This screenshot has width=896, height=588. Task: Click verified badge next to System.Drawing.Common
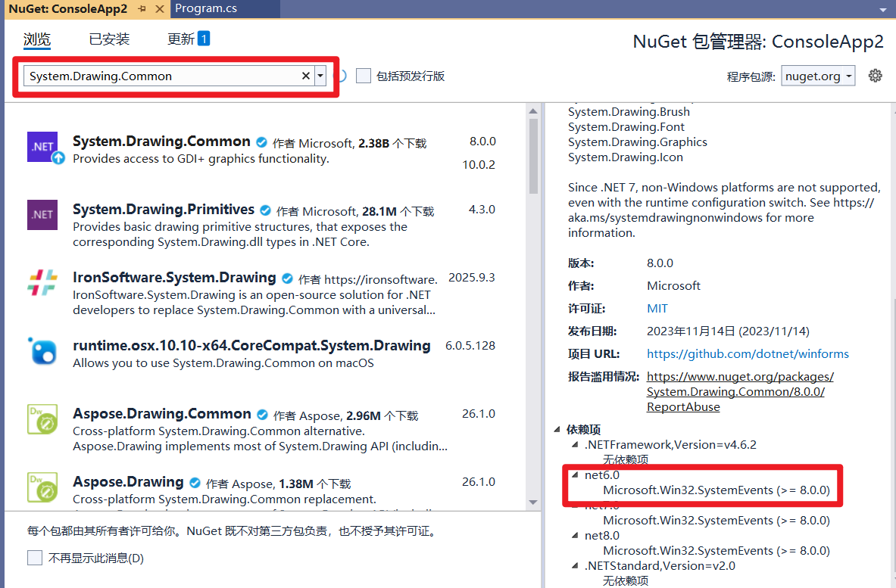[x=262, y=142]
